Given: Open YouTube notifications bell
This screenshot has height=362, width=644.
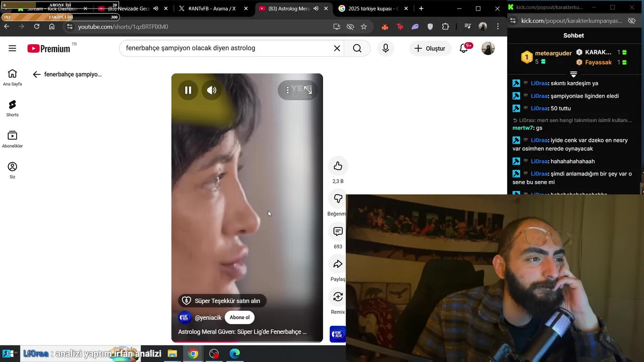Looking at the screenshot, I should pos(464,48).
